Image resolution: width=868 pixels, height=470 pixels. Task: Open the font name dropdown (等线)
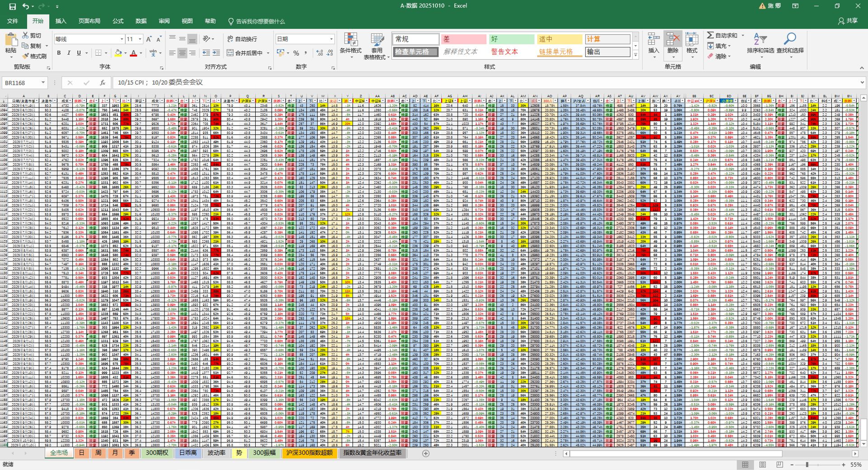(x=122, y=39)
